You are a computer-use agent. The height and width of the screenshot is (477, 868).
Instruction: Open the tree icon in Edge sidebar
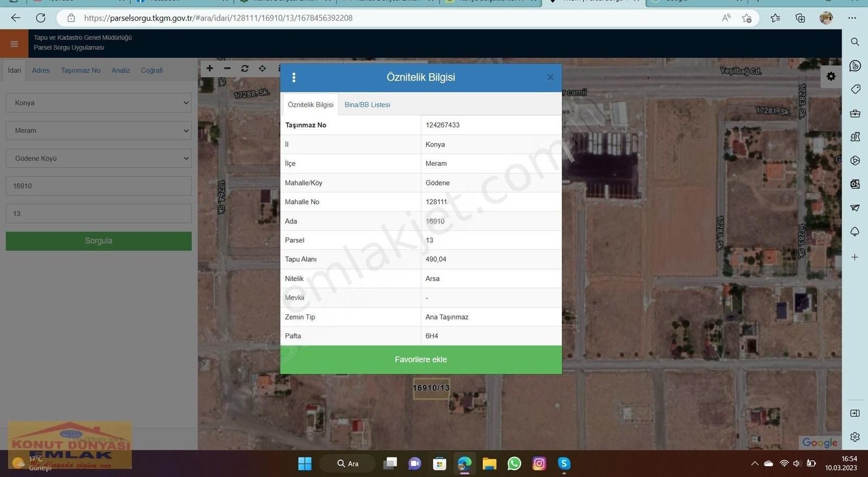855,231
